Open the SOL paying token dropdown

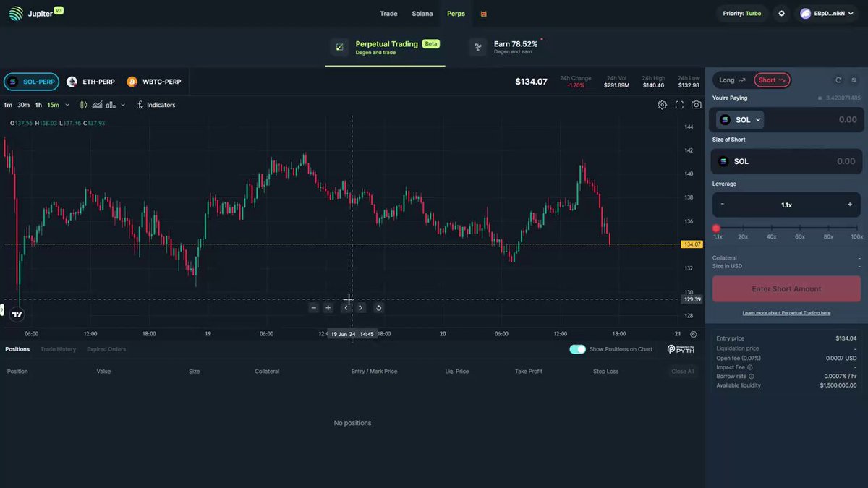coord(740,120)
